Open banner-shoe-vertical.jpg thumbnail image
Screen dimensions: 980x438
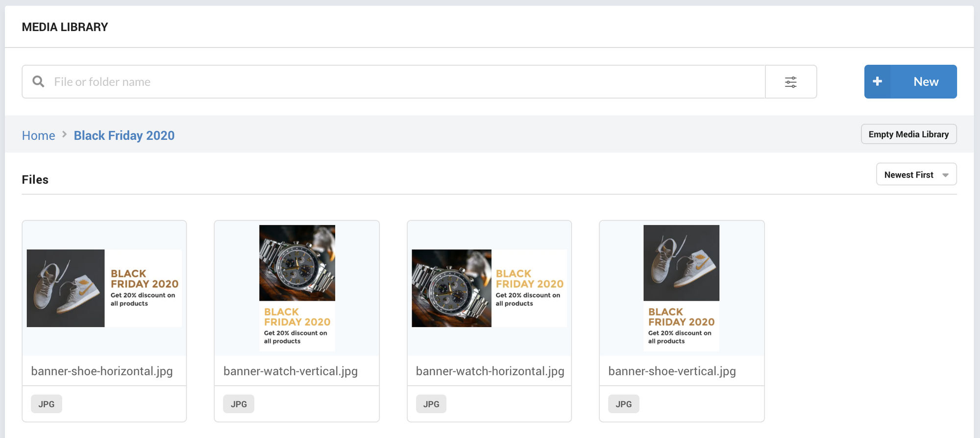(681, 288)
